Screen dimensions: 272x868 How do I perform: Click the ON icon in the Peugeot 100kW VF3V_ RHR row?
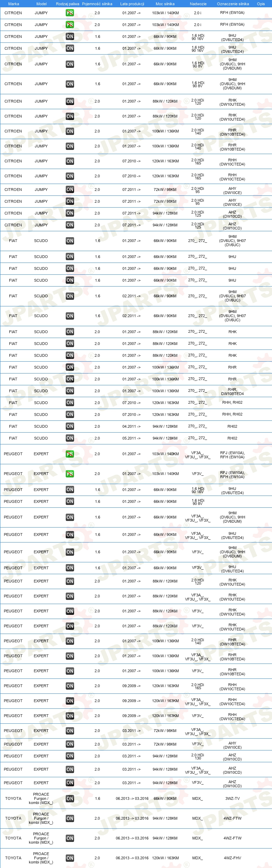click(70, 671)
